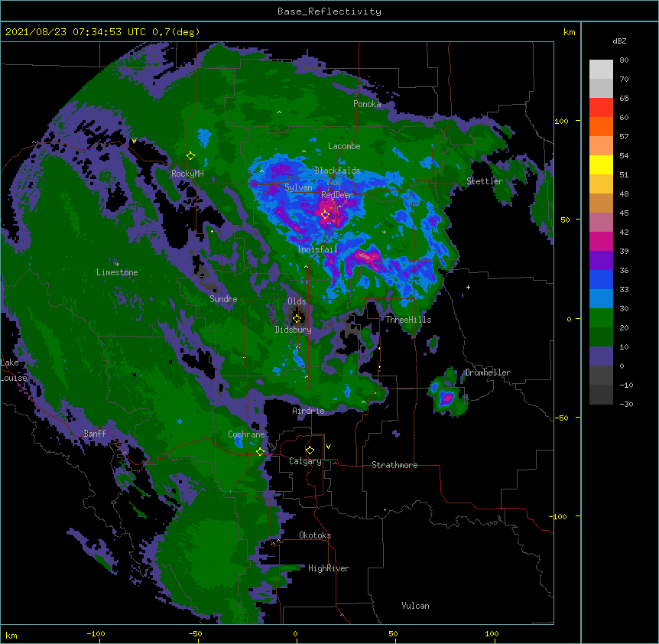This screenshot has width=659, height=644.
Task: Click the RedDeer city label
Action: tap(337, 195)
